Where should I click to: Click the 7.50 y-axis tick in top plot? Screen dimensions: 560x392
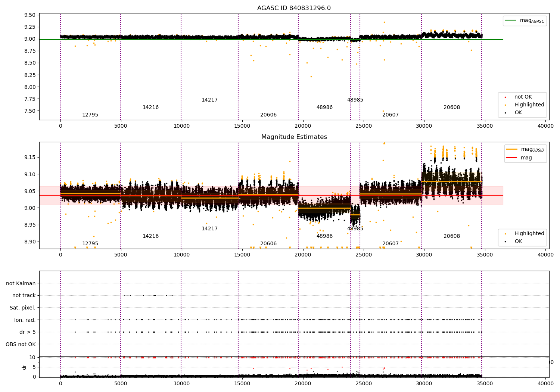click(29, 111)
